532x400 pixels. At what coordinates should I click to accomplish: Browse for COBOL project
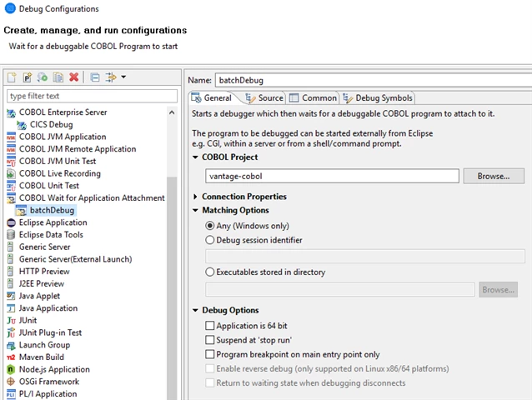494,177
